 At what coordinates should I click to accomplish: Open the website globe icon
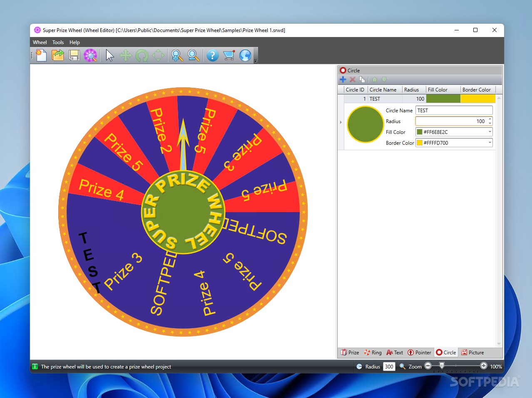(246, 55)
